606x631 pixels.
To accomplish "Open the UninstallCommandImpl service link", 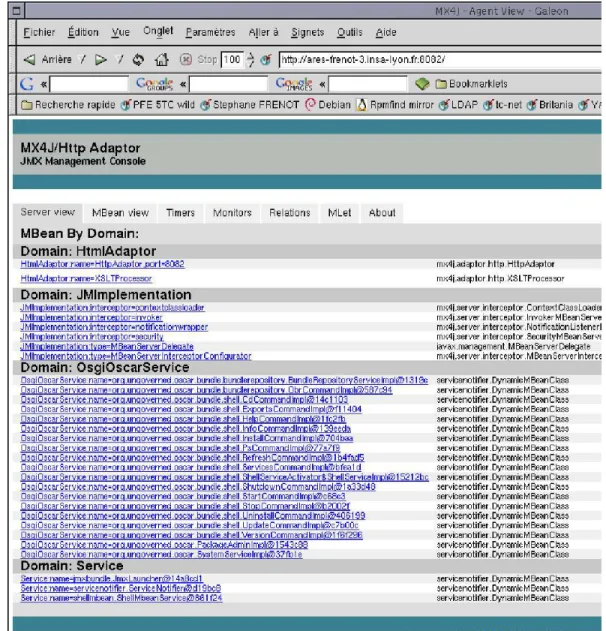I will (193, 516).
